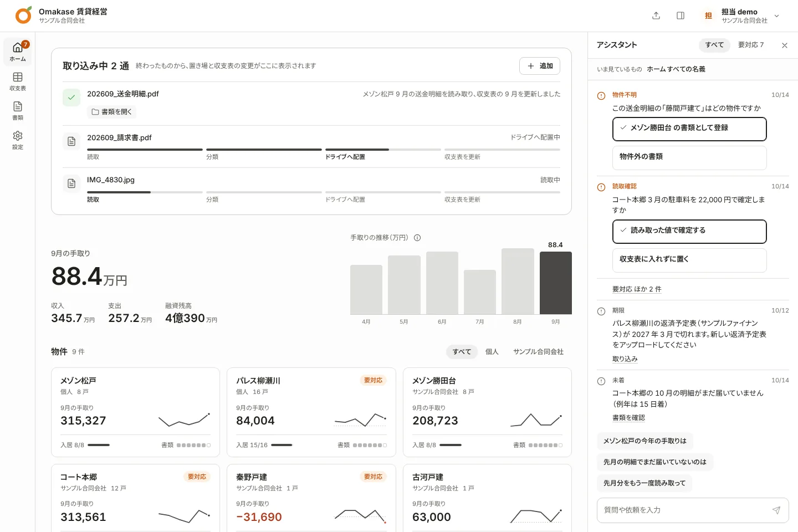Open the ホーム sidebar icon

point(18,52)
